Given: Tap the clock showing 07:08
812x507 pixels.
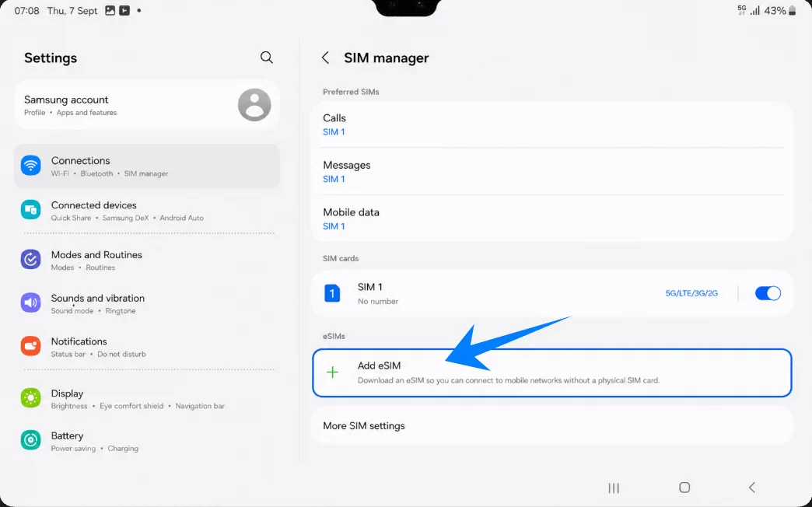Looking at the screenshot, I should 27,11.
